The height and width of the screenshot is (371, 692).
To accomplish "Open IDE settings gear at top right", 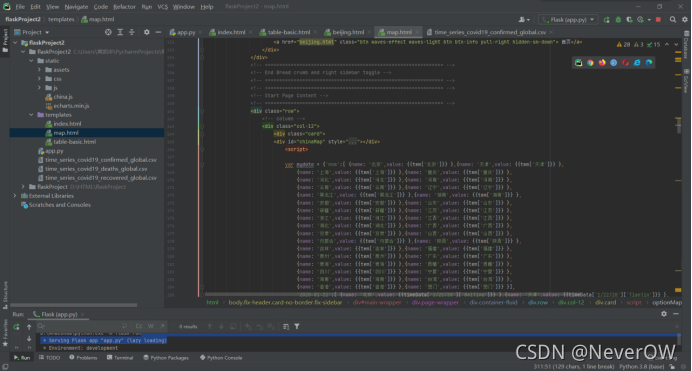I will (x=684, y=20).
